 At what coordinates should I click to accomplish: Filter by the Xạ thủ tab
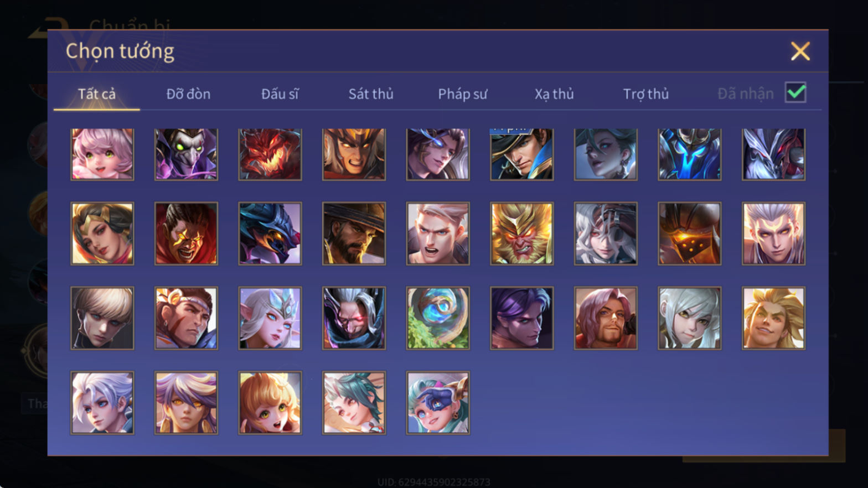[x=554, y=94]
